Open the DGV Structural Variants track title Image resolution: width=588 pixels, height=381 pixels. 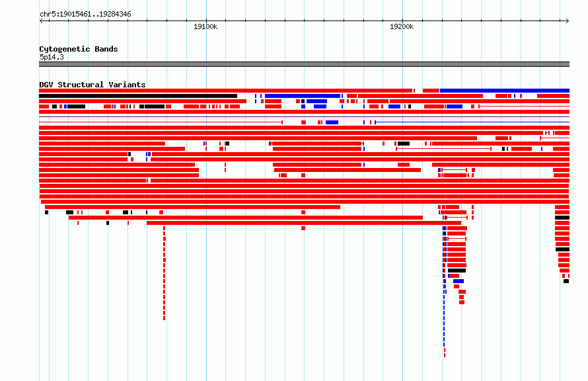[92, 85]
